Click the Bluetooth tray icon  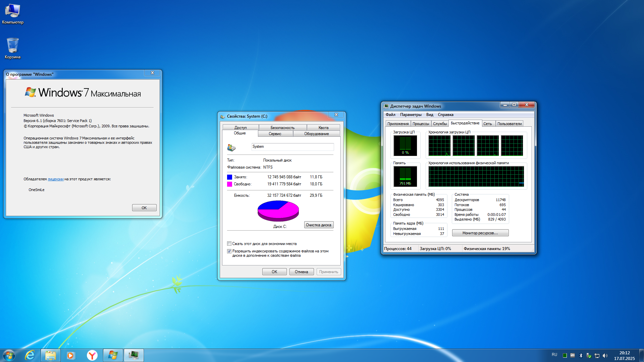point(581,355)
